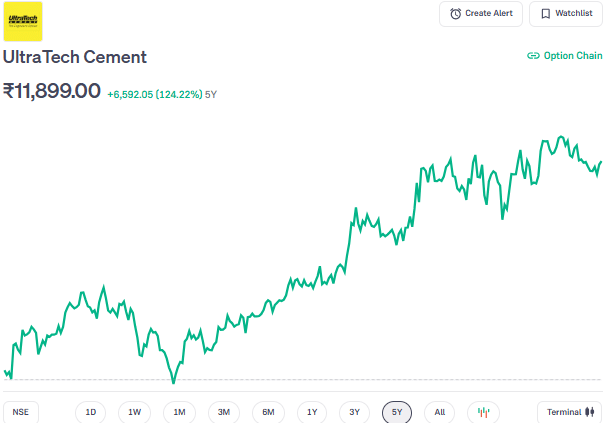Switch the chart to 1W range
This screenshot has height=423, width=613.
(135, 412)
